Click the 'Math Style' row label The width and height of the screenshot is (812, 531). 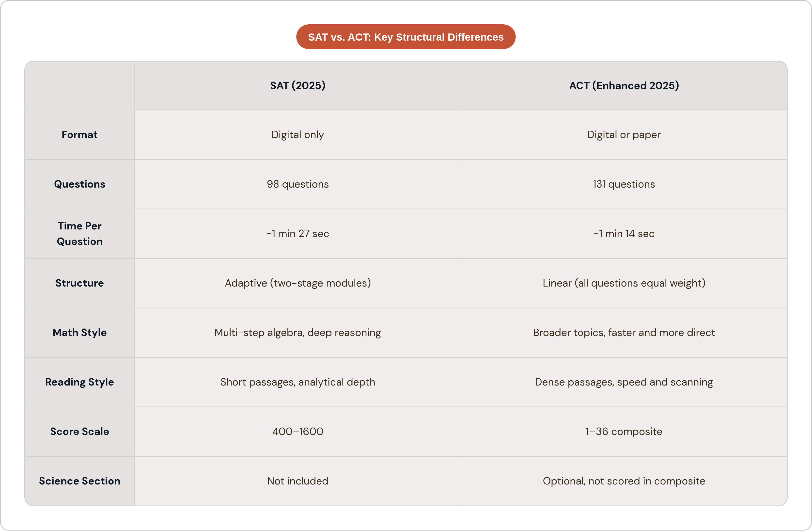point(79,333)
